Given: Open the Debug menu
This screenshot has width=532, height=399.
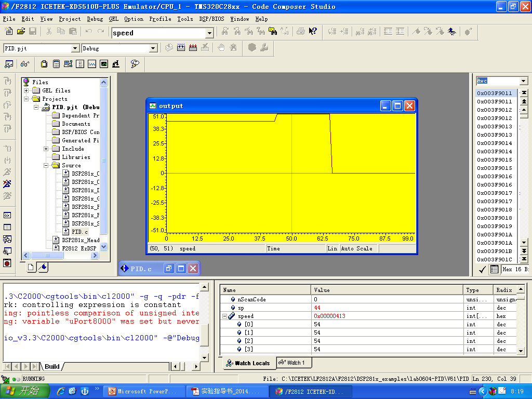Looking at the screenshot, I should click(x=95, y=19).
